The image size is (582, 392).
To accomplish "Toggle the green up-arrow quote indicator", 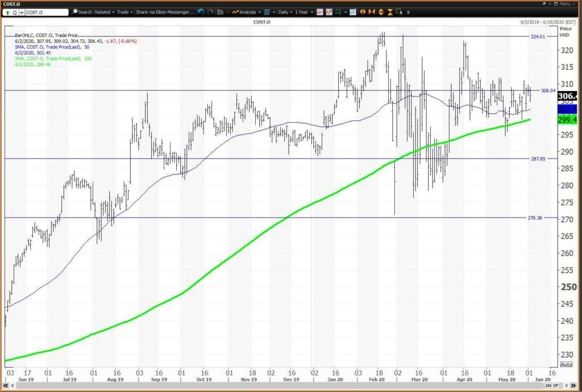I will (x=8, y=12).
